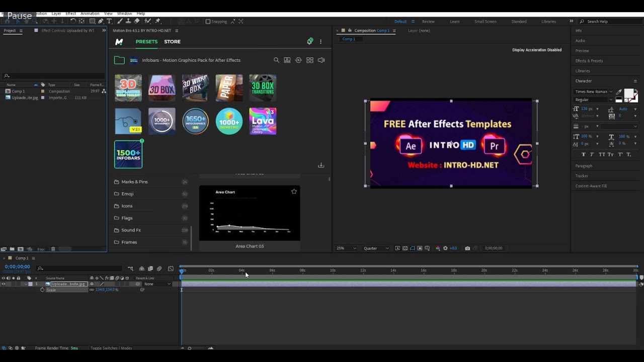Click the white fill color swatch
644x362 pixels.
(629, 94)
